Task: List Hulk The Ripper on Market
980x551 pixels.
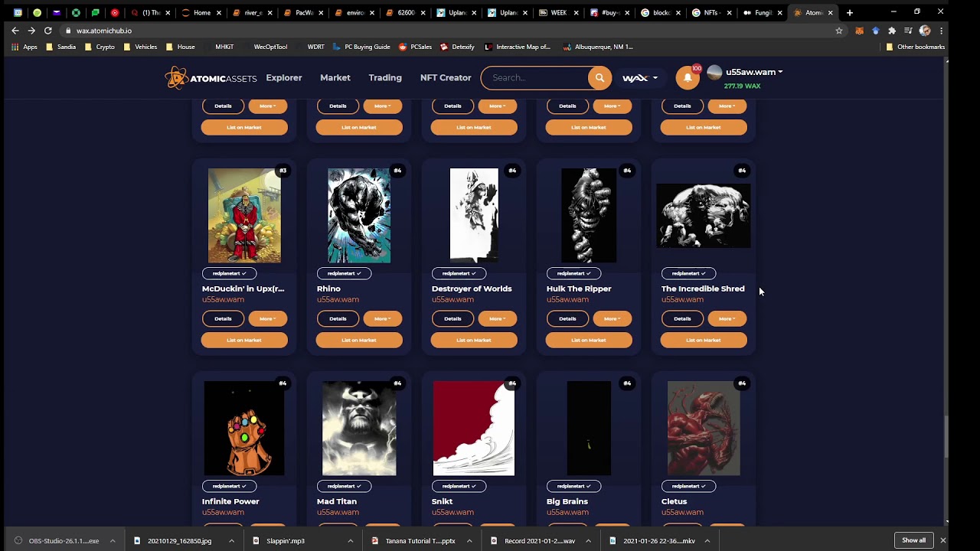Action: (589, 340)
